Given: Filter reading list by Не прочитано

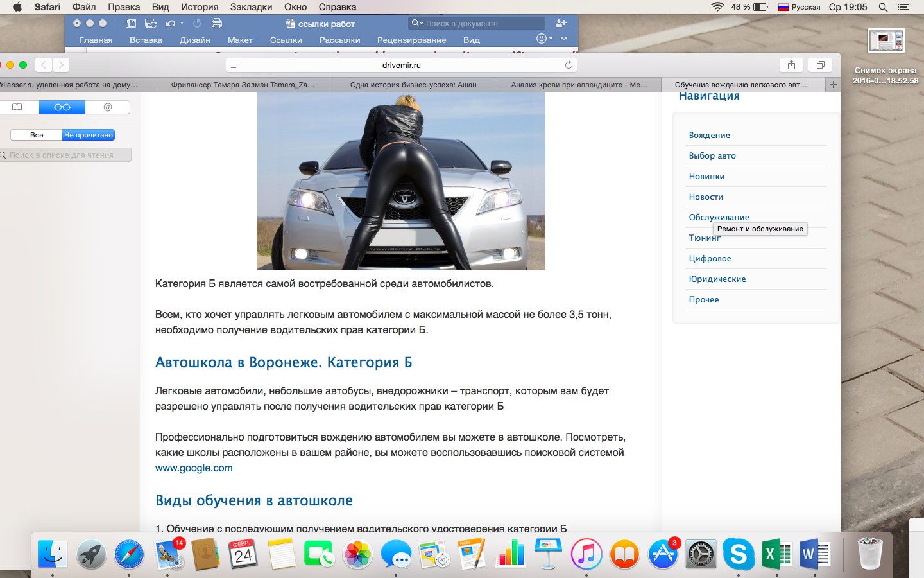Looking at the screenshot, I should click(x=89, y=135).
